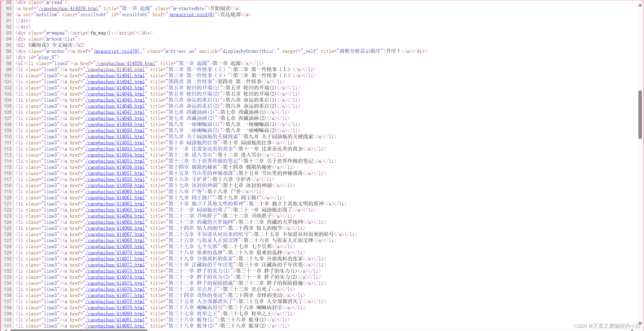Open link /canghaihua/414079.html

click(x=115, y=308)
